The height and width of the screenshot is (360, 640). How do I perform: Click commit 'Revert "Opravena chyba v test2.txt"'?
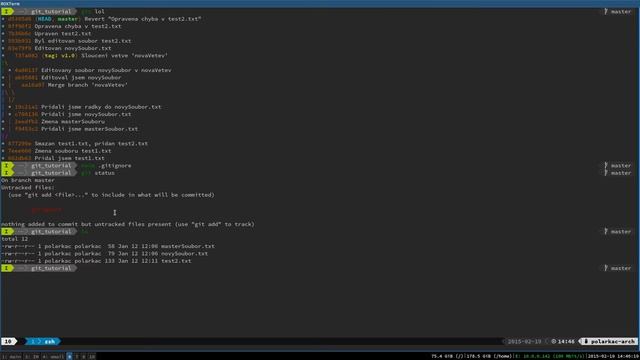(x=143, y=19)
